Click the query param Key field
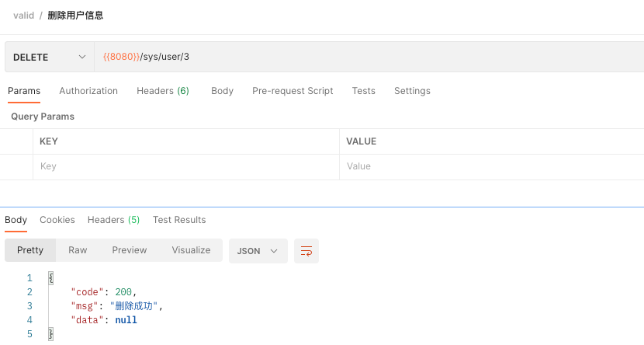The image size is (644, 345). [186, 166]
